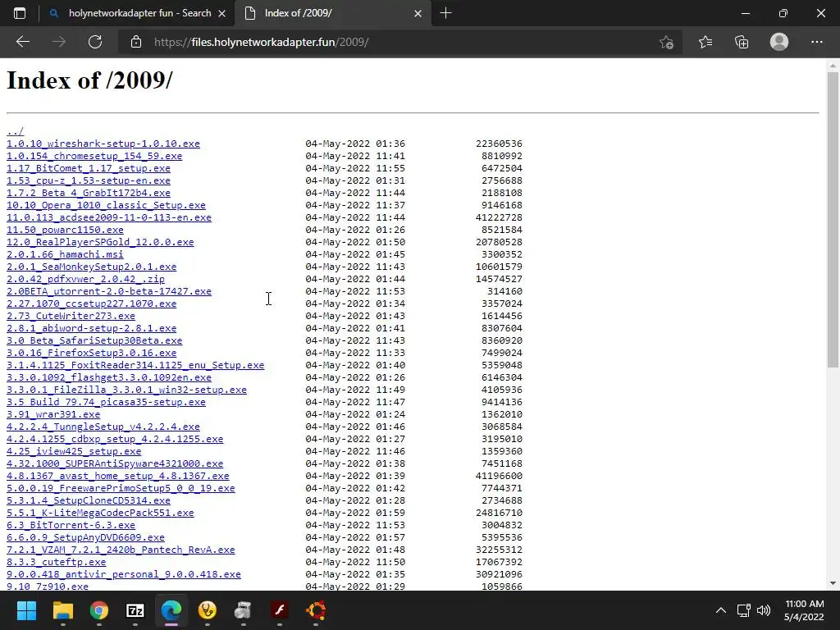Click 1.53_cpu-z_1.53-setup-en.exe link
Image resolution: width=840 pixels, height=630 pixels.
point(89,180)
